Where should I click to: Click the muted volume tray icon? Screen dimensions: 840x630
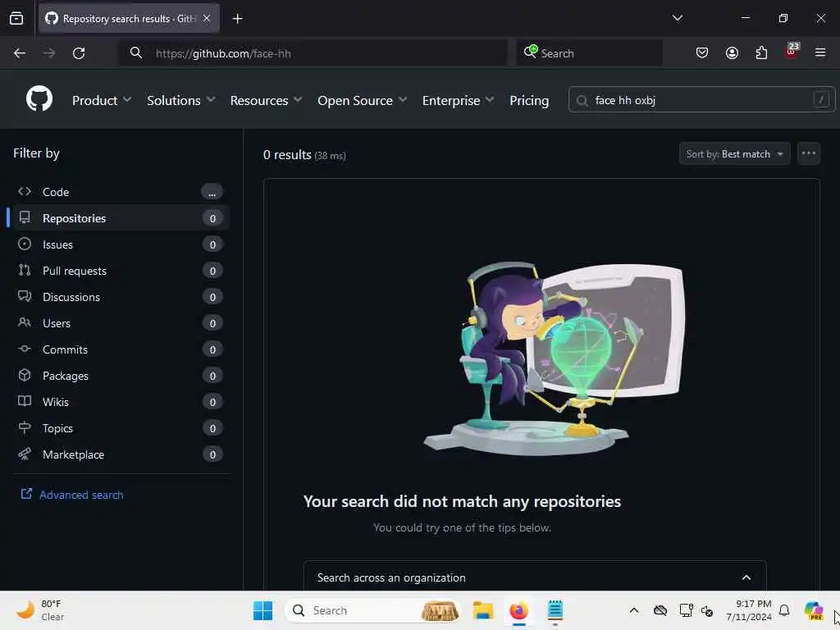click(x=707, y=610)
